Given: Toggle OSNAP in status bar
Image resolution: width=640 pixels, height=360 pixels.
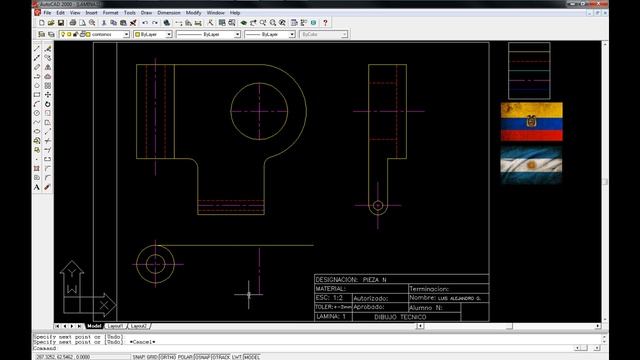Looking at the screenshot, I should [202, 357].
